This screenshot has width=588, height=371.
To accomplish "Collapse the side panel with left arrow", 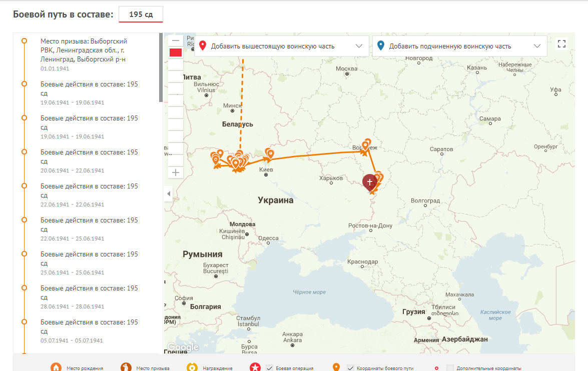I will click(169, 193).
